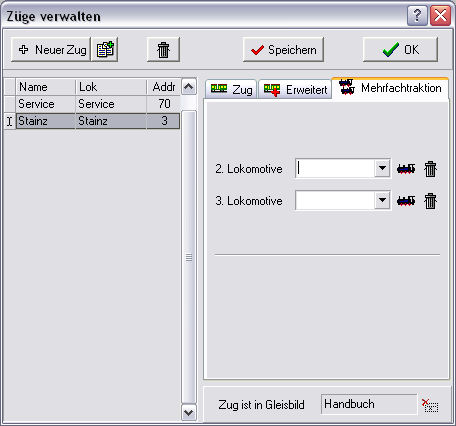This screenshot has height=426, width=456.
Task: Save changes with Speichern button
Action: [283, 50]
